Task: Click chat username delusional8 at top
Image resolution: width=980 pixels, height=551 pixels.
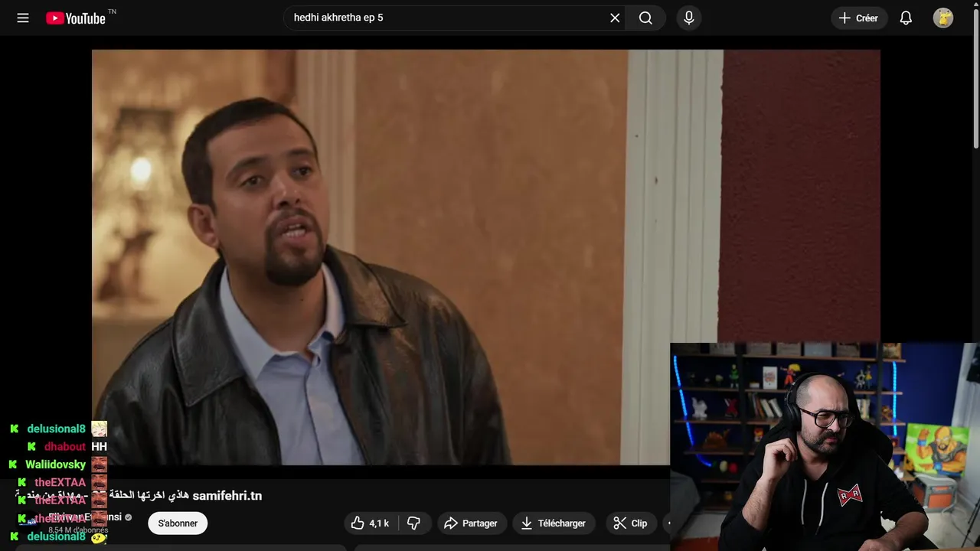Action: pyautogui.click(x=56, y=429)
